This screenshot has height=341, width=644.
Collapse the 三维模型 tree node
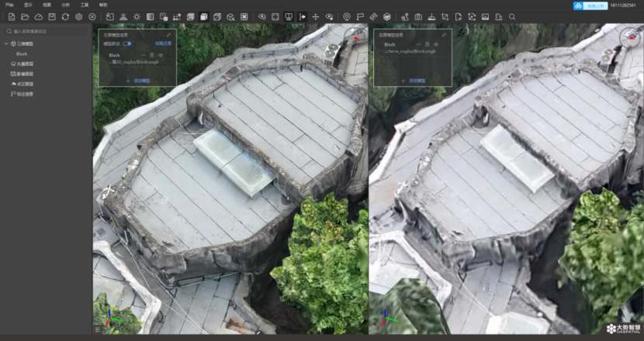tap(7, 44)
